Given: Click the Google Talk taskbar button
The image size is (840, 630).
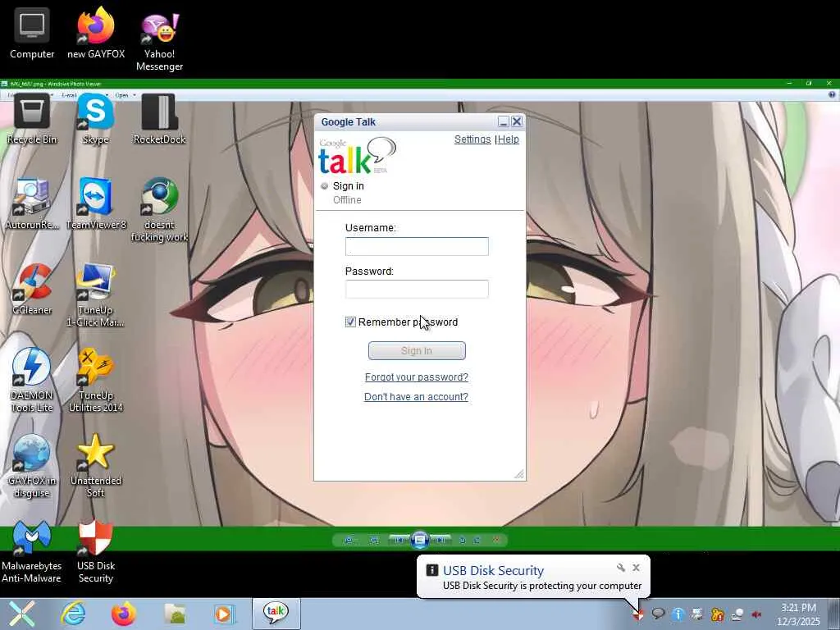Looking at the screenshot, I should 276,614.
